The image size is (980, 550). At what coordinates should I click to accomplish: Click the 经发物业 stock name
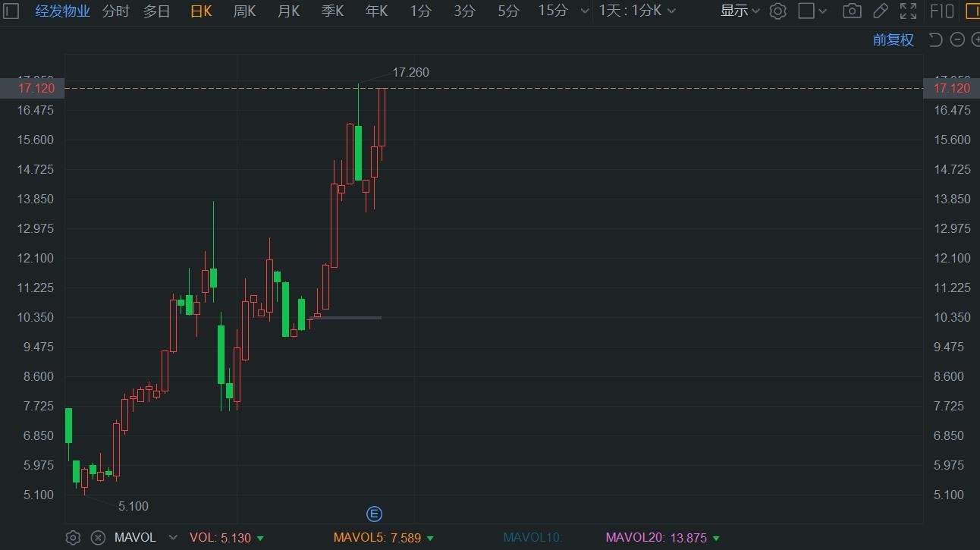tap(63, 11)
